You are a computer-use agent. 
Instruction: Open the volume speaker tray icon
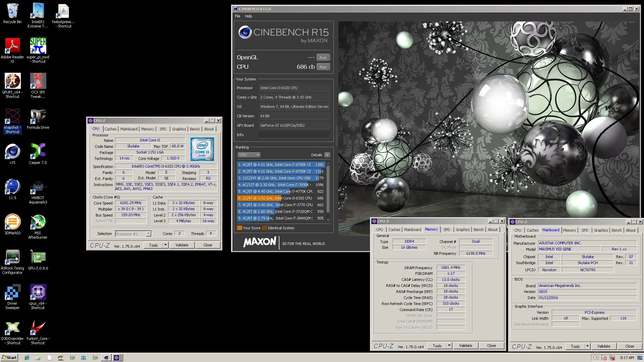(596, 358)
